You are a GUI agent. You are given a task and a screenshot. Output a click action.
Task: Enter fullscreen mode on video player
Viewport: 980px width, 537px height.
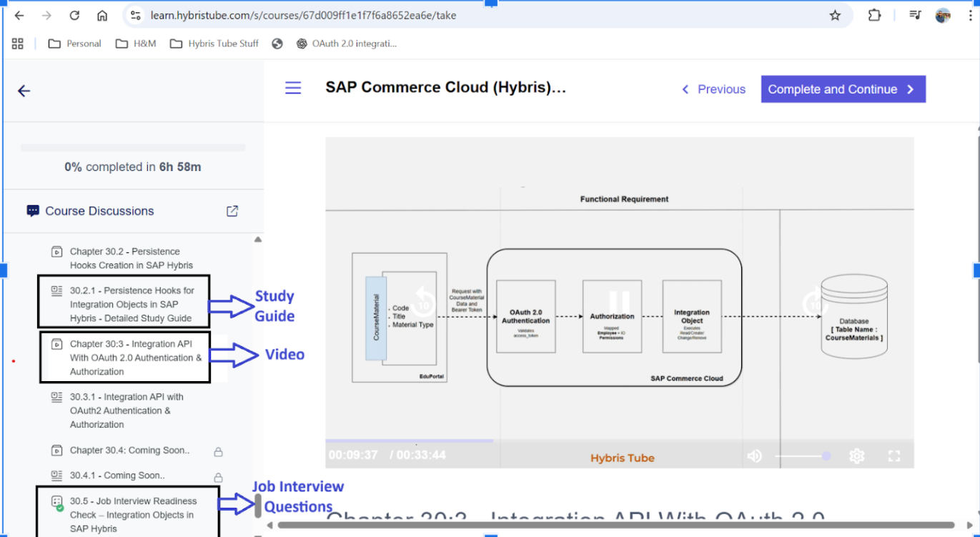(x=894, y=455)
